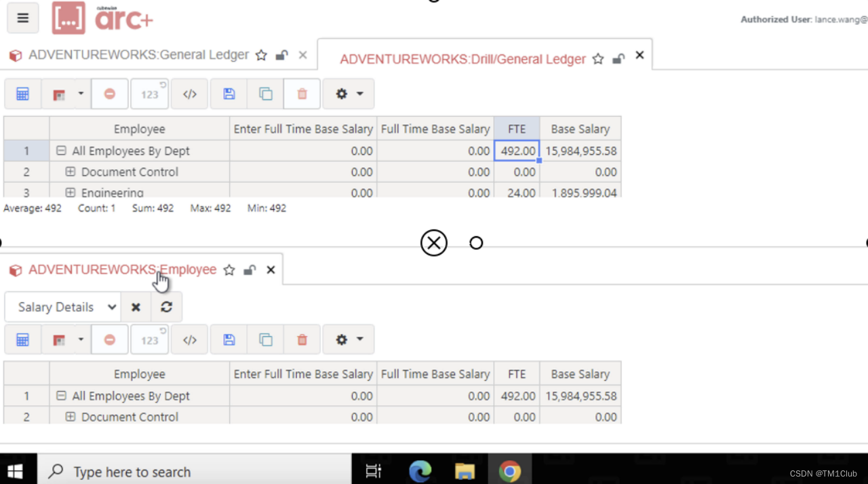Click the save icon in upper toolbar
This screenshot has width=868, height=484.
click(x=229, y=94)
